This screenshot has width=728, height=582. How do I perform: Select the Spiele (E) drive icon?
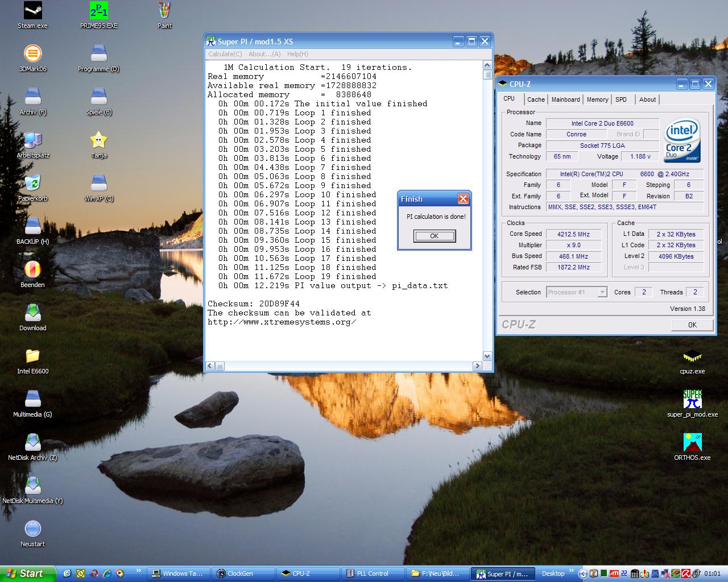tap(99, 102)
